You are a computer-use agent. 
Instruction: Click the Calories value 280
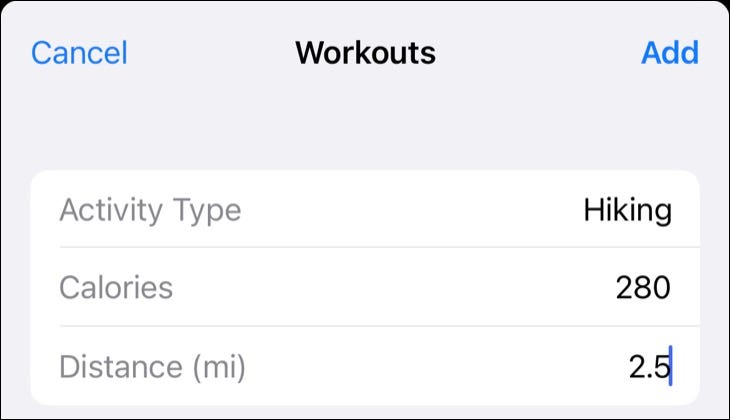click(642, 288)
